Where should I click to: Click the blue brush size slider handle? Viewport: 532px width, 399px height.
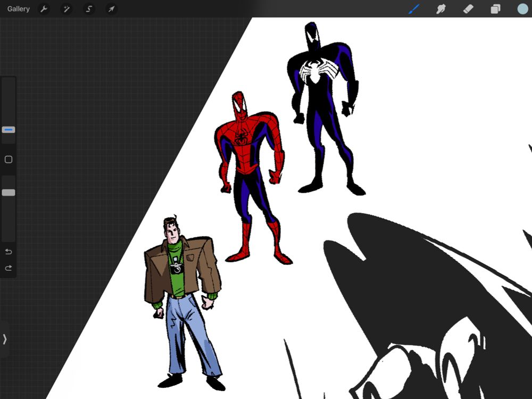coord(9,130)
